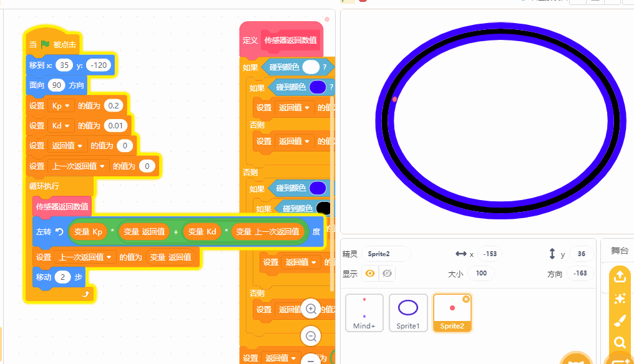Click the 变量 上一次返回值 reporter in the turn block
This screenshot has height=364, width=634.
point(267,231)
